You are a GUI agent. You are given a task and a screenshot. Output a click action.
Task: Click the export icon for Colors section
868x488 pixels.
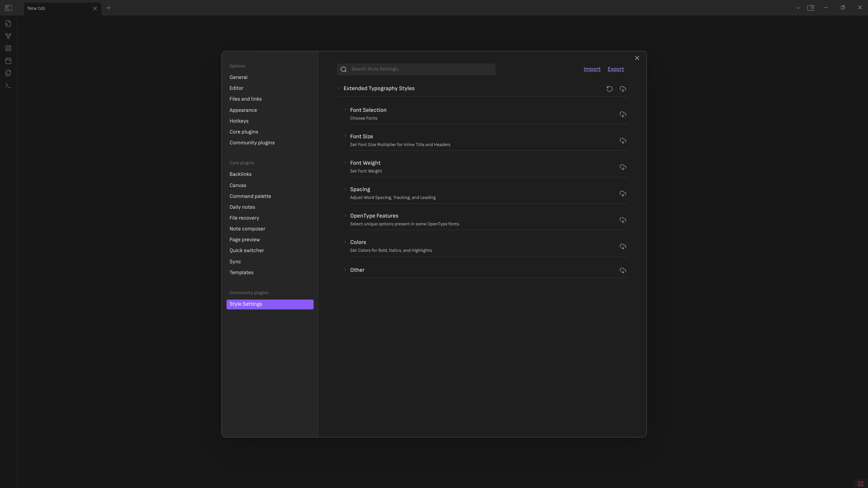(x=623, y=246)
